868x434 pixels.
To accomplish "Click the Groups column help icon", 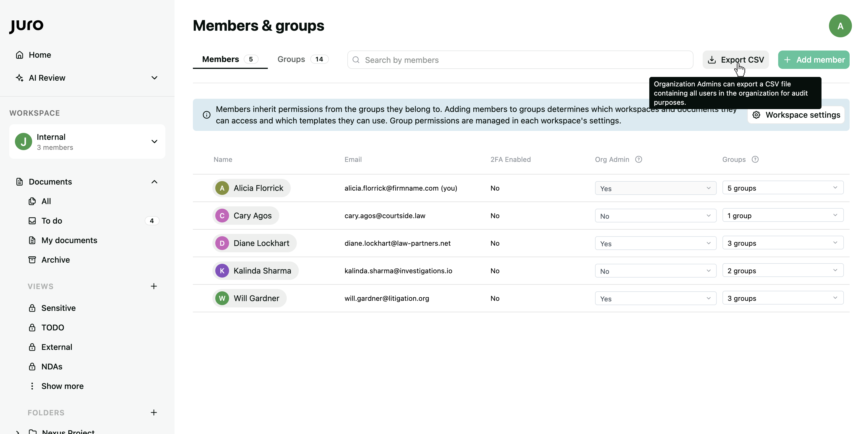I will (x=755, y=159).
